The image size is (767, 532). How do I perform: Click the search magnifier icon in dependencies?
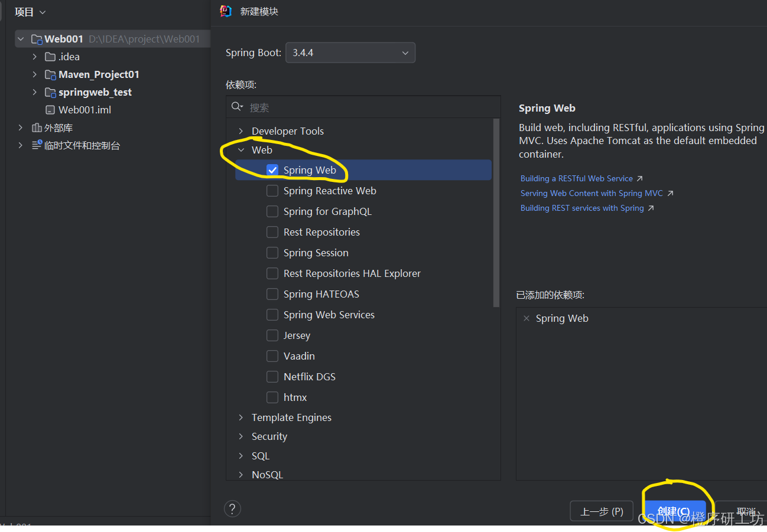[237, 106]
